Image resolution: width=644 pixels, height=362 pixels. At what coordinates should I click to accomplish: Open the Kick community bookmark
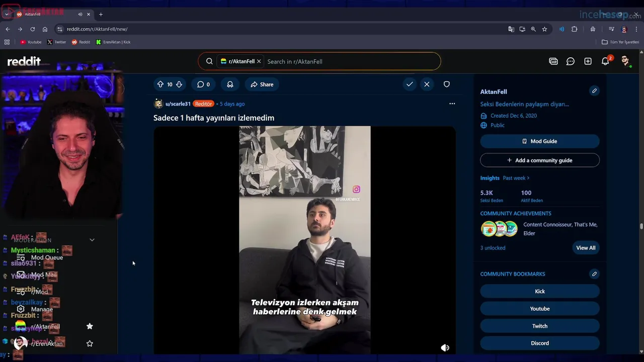point(540,292)
